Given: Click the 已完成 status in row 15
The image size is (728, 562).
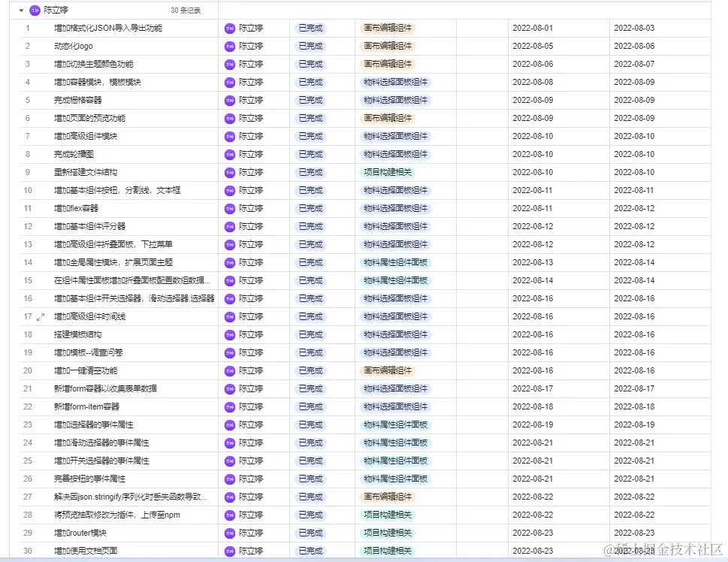Looking at the screenshot, I should 310,280.
